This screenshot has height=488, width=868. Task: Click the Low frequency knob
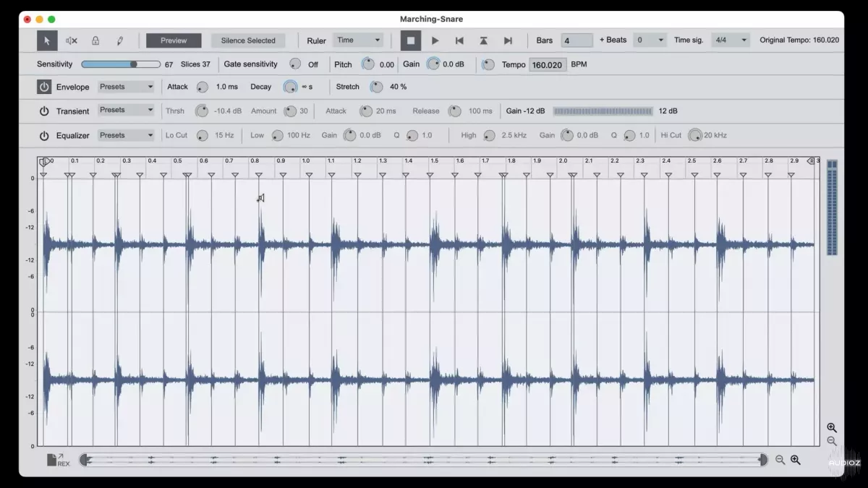276,135
